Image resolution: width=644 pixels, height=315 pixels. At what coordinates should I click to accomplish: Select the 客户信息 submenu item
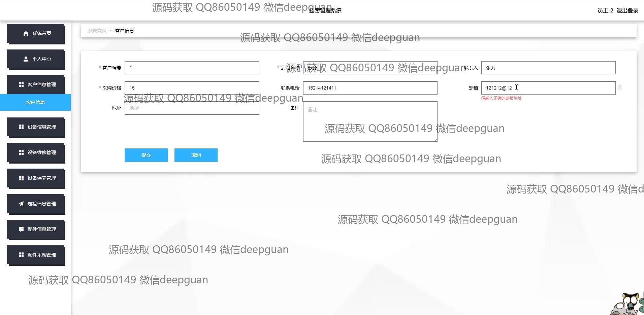tap(35, 102)
